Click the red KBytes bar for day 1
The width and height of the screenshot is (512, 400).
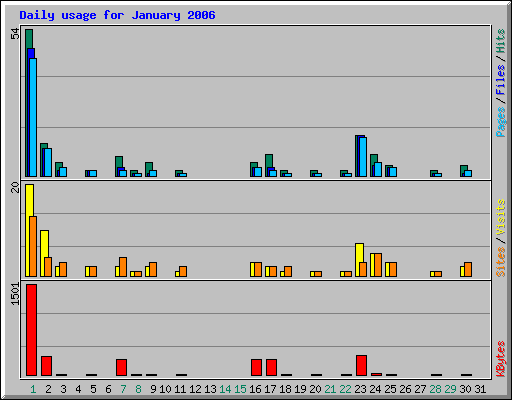[31, 330]
